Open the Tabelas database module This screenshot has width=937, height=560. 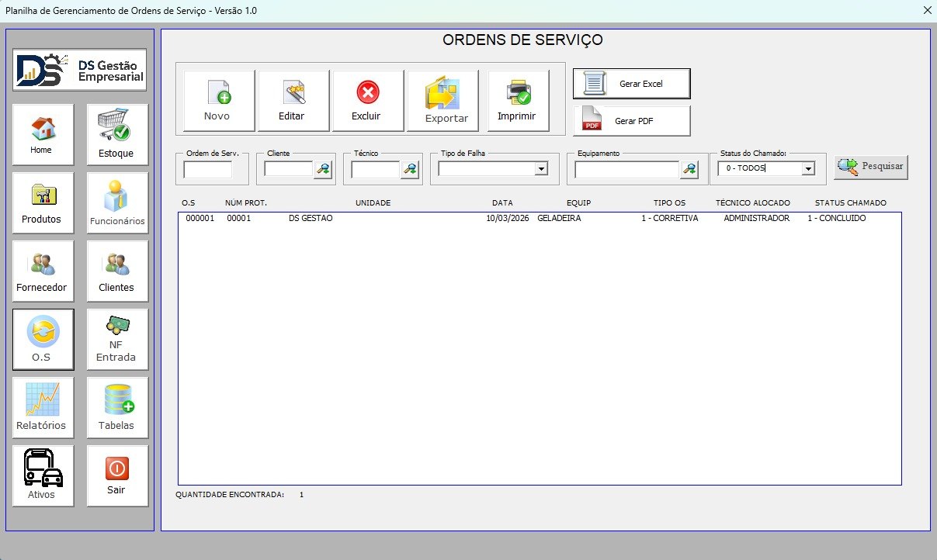(117, 407)
